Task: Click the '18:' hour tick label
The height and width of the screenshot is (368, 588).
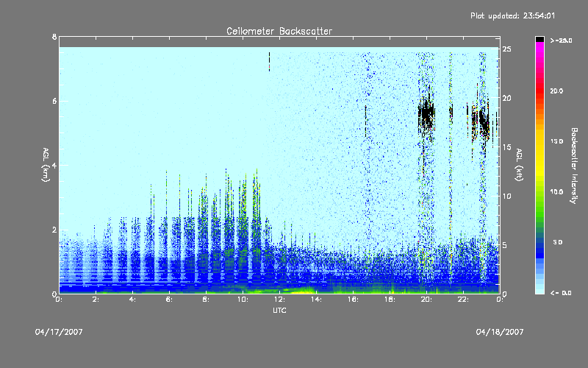Action: point(390,300)
